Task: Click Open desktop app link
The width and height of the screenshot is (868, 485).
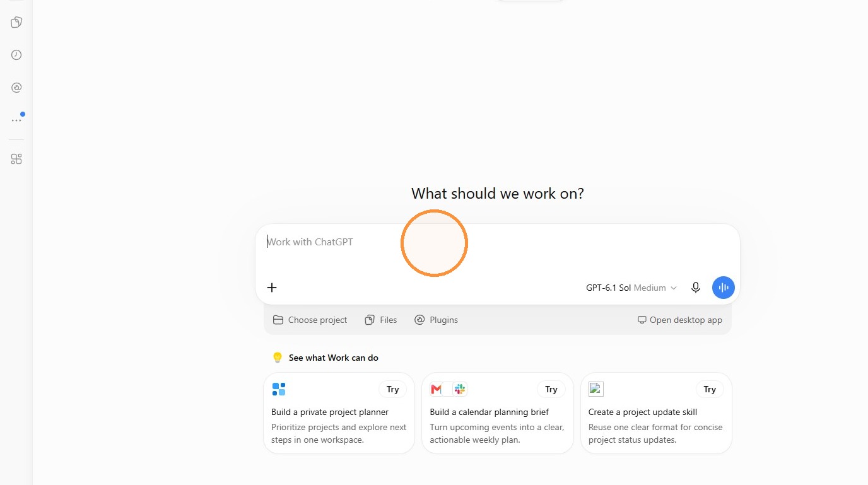Action: (680, 320)
